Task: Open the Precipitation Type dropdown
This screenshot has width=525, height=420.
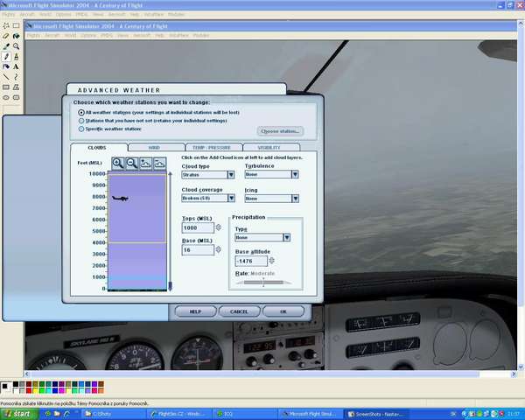Action: tap(262, 237)
